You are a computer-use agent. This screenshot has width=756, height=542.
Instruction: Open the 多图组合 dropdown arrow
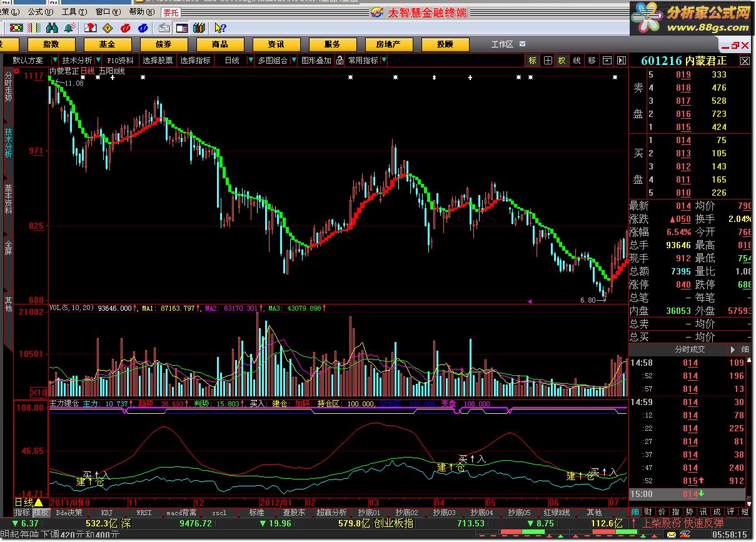click(293, 61)
